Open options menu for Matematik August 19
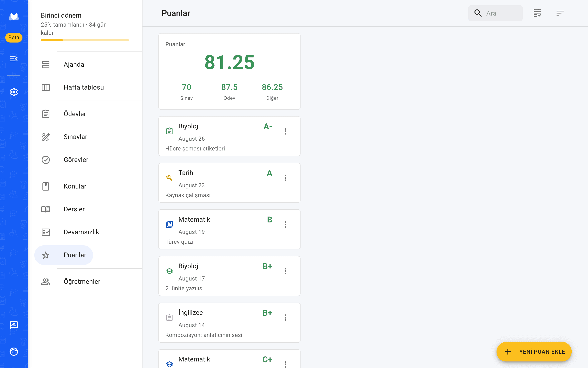588x368 pixels. pyautogui.click(x=285, y=224)
